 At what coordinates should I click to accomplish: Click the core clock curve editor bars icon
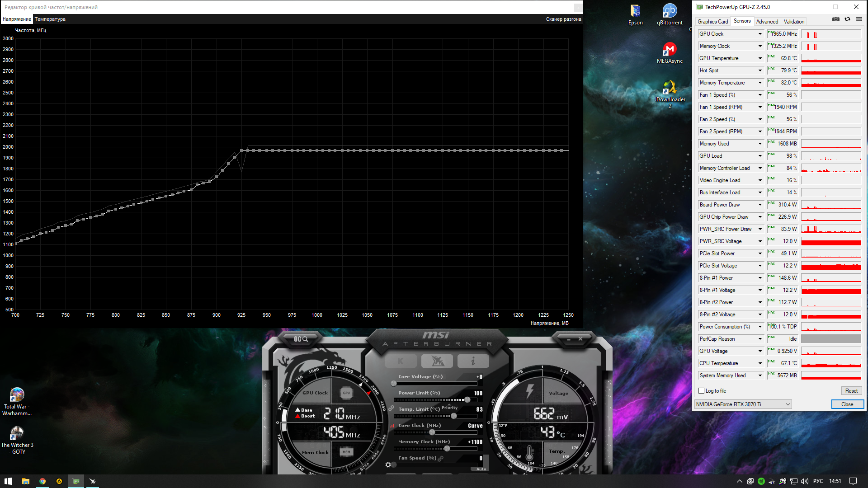coord(392,426)
